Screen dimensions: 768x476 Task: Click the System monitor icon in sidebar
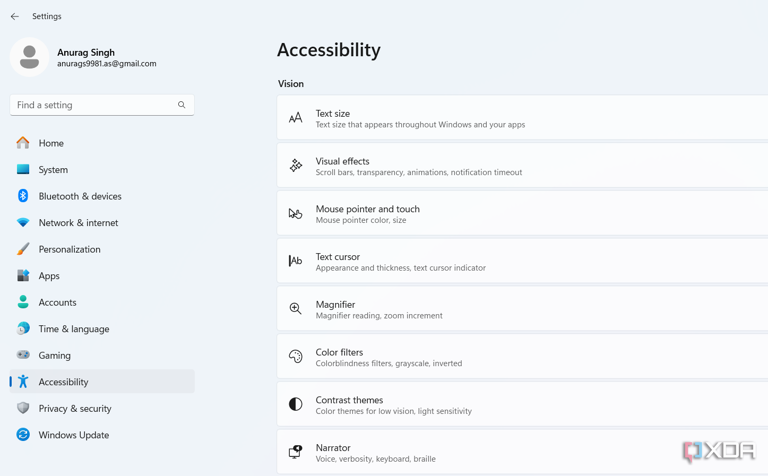[23, 169]
